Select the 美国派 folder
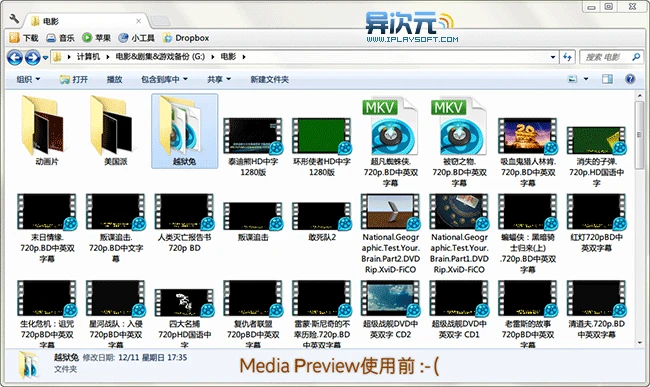 coord(115,131)
